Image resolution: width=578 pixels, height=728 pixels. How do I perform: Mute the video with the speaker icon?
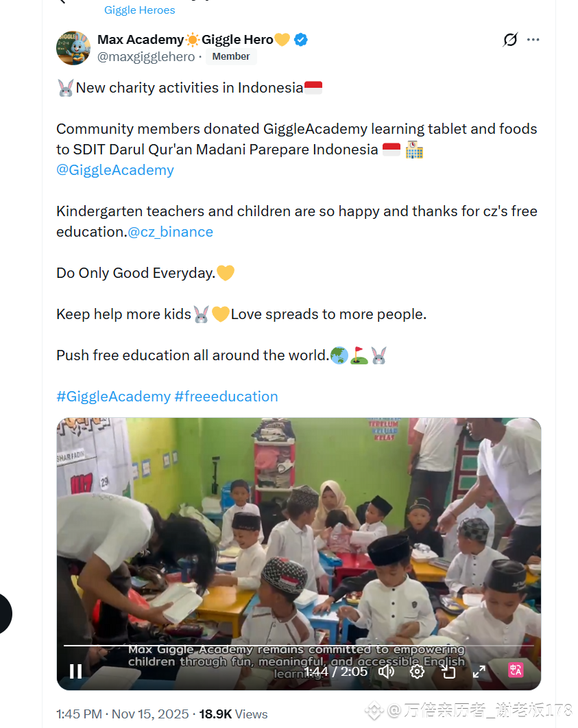click(386, 671)
